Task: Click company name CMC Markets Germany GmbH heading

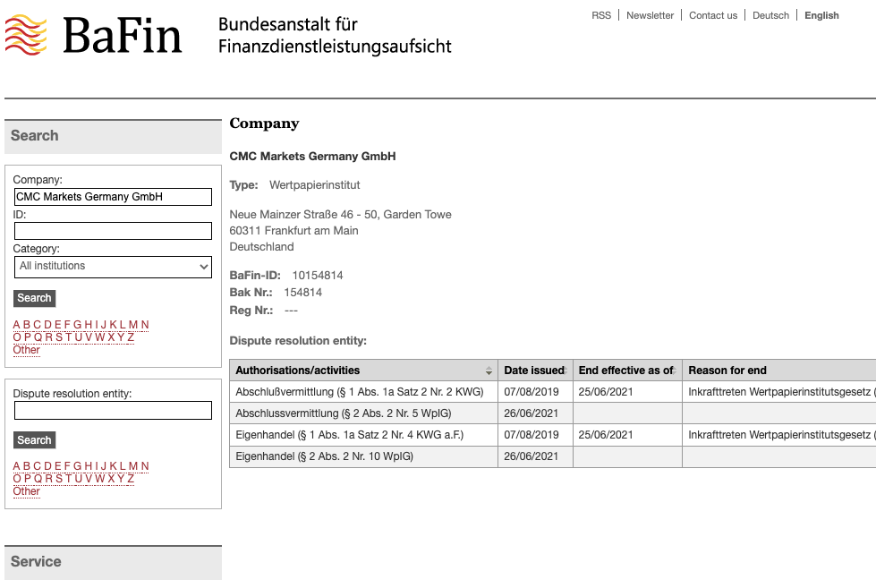Action: point(312,157)
